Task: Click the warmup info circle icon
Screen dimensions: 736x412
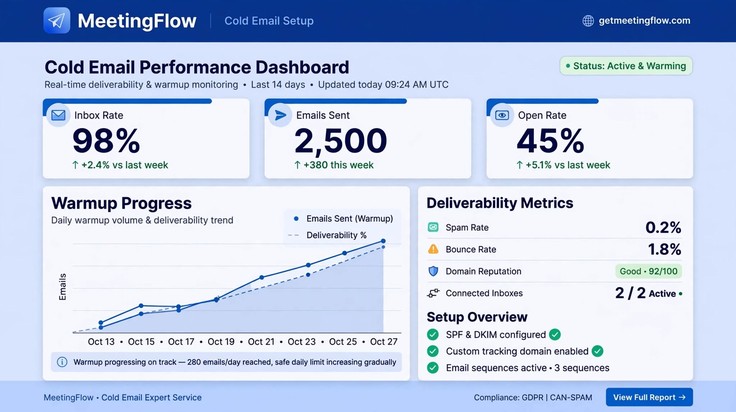Action: 62,362
